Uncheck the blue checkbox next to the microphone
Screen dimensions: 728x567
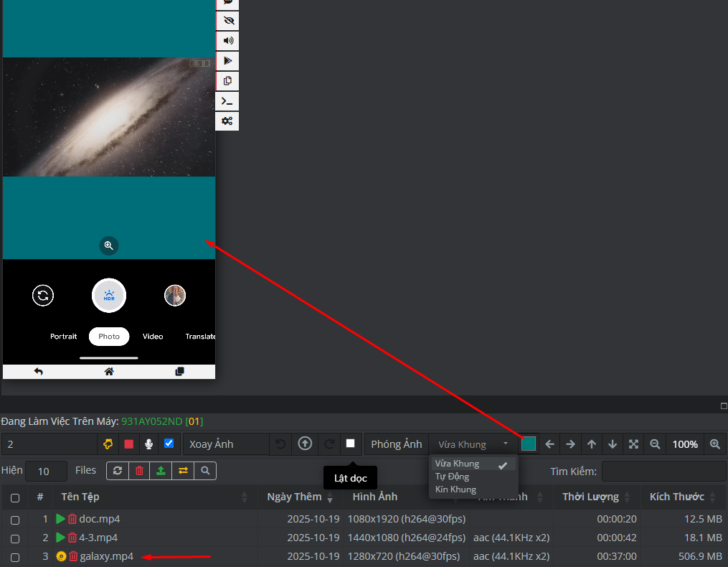pyautogui.click(x=169, y=444)
